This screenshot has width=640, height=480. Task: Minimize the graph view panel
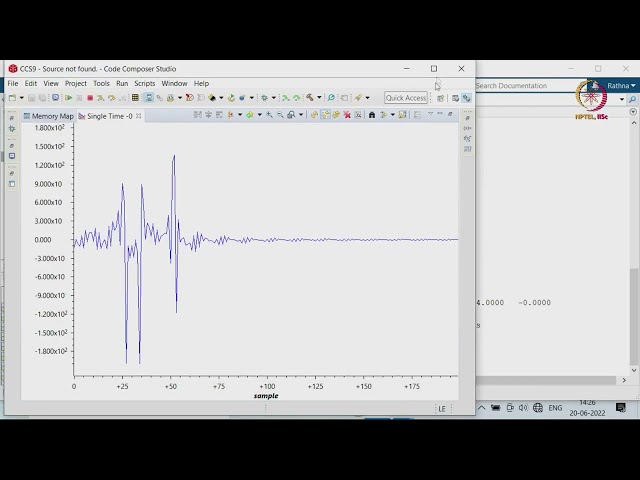click(x=440, y=114)
